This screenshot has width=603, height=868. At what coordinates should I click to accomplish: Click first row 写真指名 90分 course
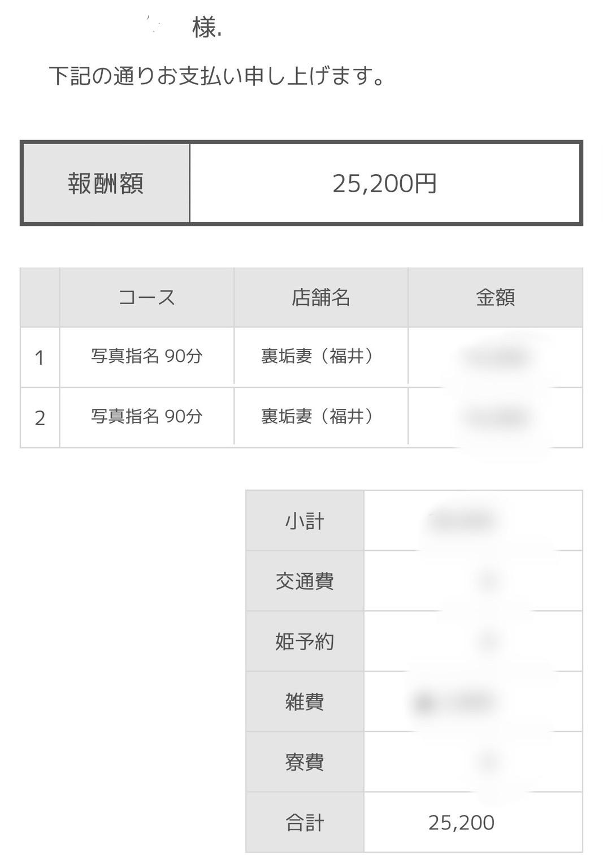point(147,356)
